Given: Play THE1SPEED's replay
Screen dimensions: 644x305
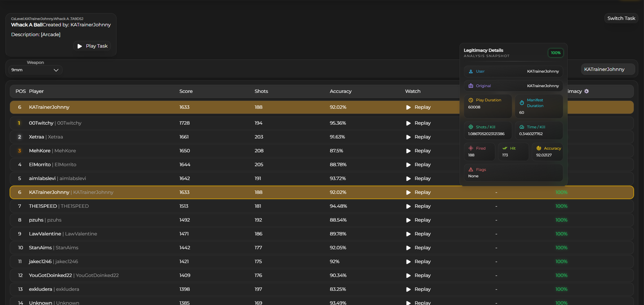Looking at the screenshot, I should [x=418, y=206].
